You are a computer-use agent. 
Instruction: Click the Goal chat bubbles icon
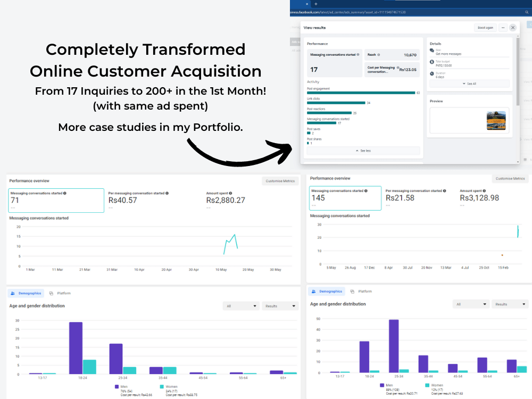(432, 51)
